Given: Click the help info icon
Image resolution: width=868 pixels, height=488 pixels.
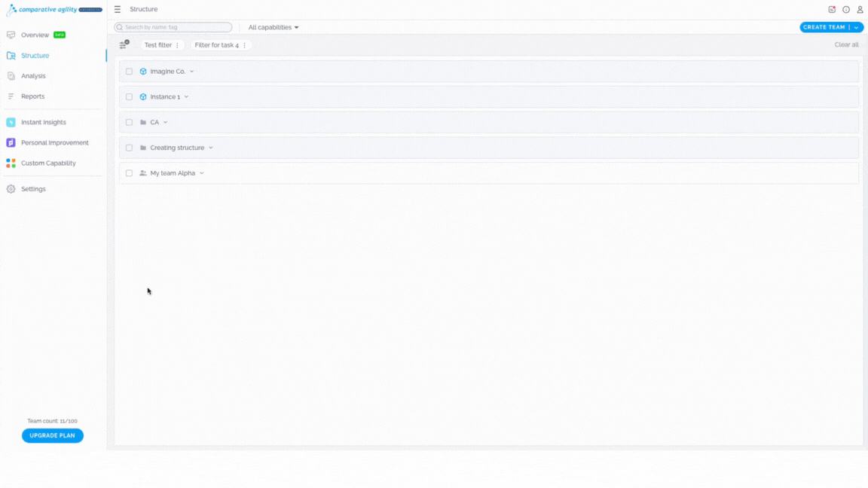Looking at the screenshot, I should tap(846, 9).
